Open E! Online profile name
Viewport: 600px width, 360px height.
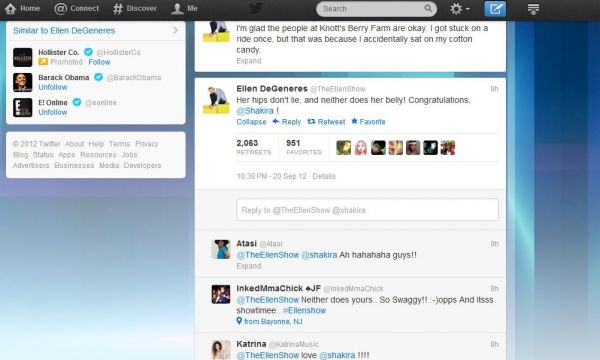point(53,103)
